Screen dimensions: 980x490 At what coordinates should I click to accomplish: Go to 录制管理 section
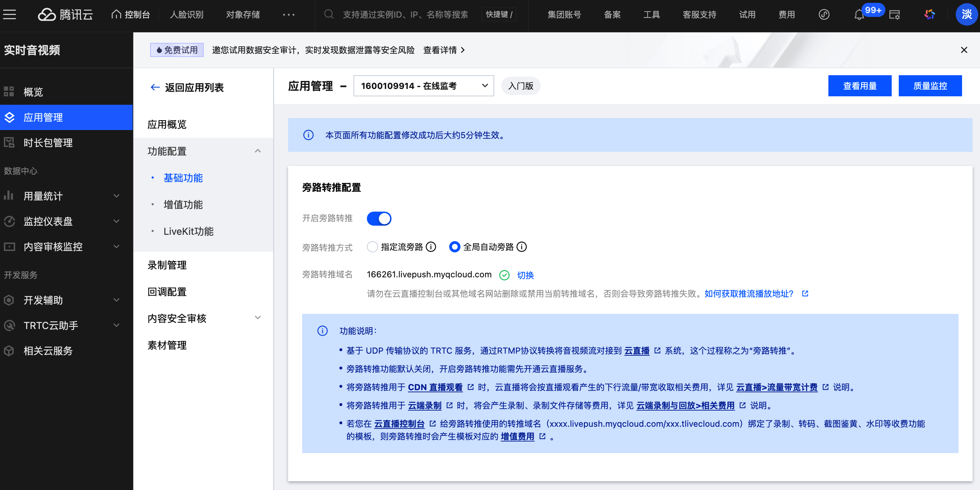[167, 265]
